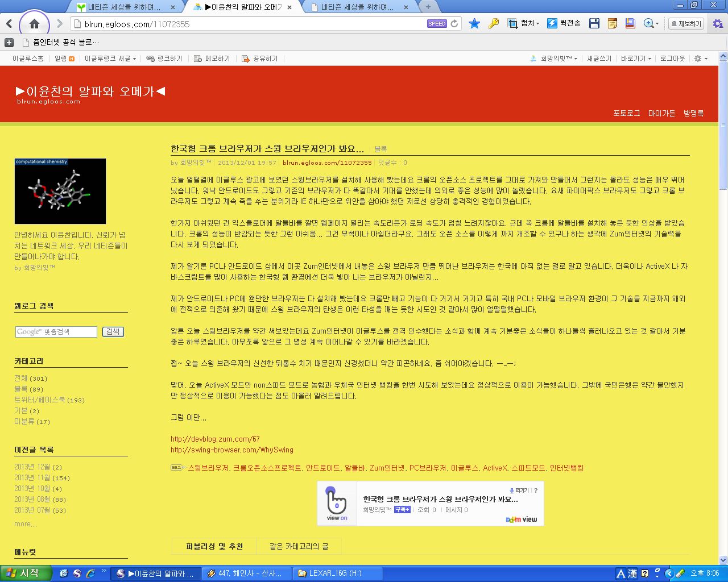
Task: Go forward with the forward arrow
Action: coord(60,24)
